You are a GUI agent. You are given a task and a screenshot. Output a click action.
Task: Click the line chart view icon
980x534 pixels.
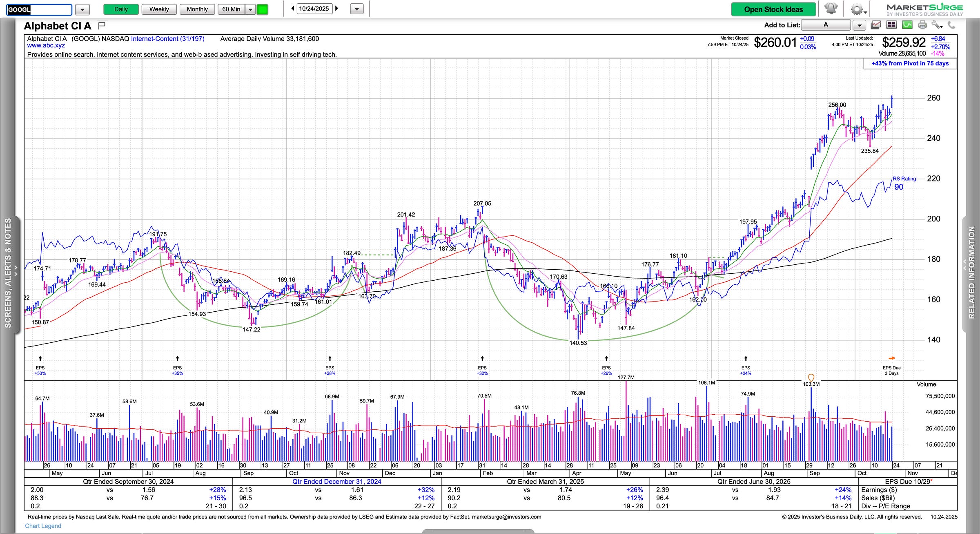(x=875, y=25)
